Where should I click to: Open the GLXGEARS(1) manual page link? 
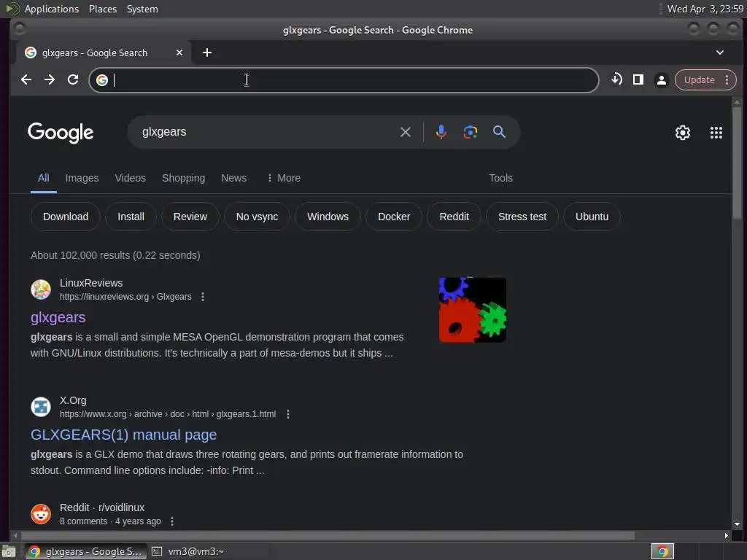coord(124,435)
